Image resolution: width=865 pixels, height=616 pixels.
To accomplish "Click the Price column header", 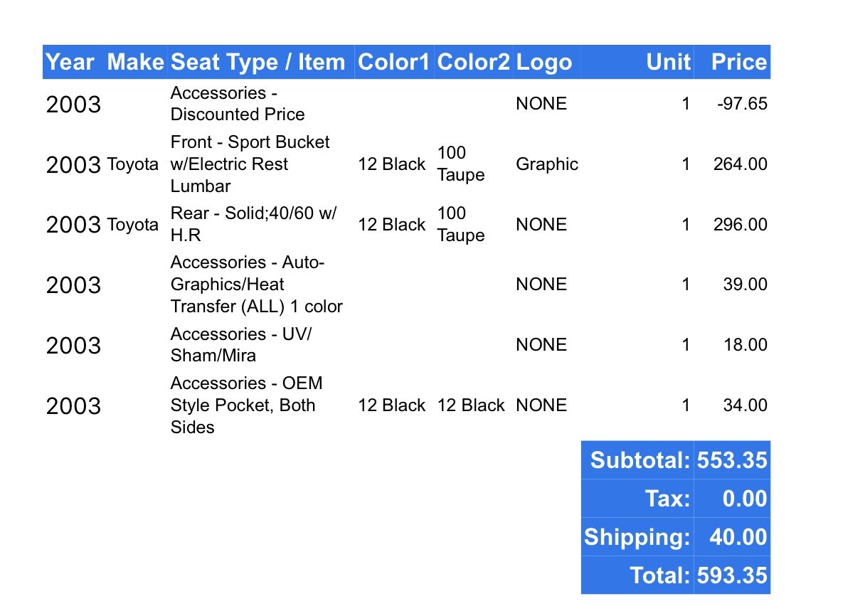I will tap(740, 62).
